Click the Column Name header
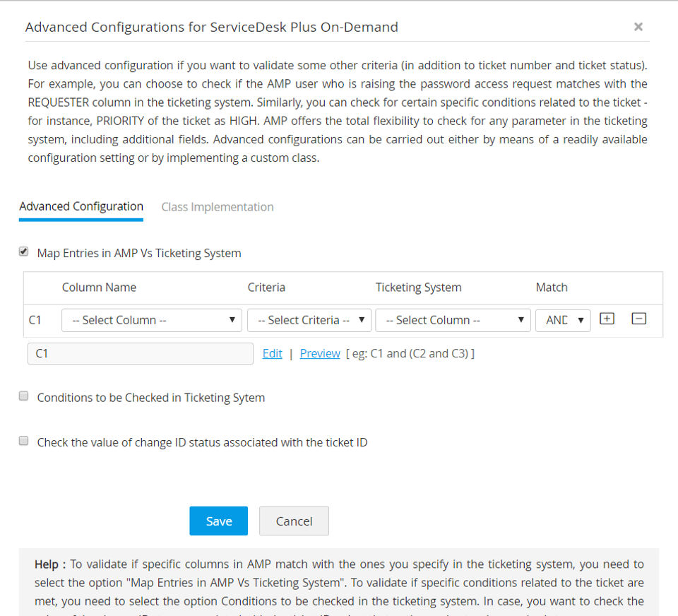Screen dimensions: 678x616 pyautogui.click(x=99, y=288)
